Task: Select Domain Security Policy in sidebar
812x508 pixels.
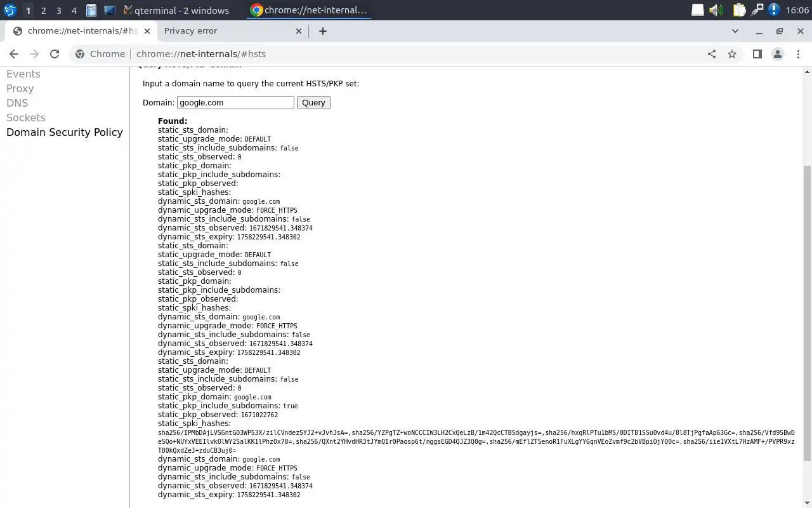Action: pos(65,132)
